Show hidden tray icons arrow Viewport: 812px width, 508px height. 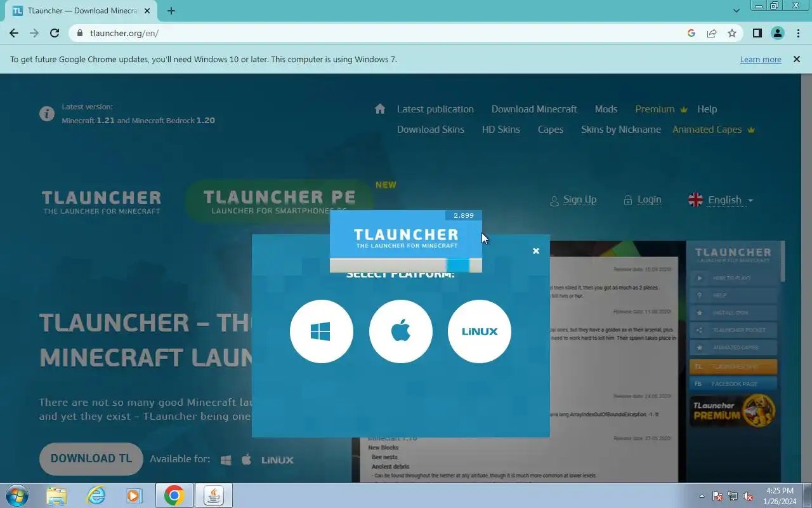[702, 496]
